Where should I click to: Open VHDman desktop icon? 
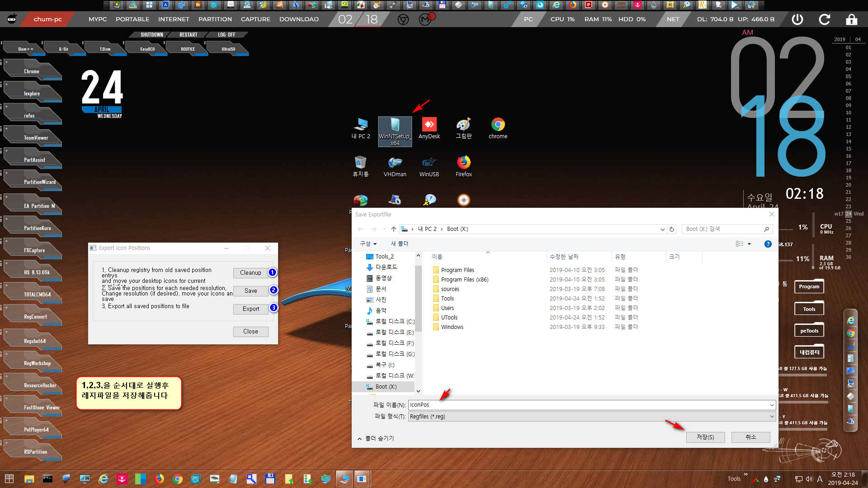click(x=395, y=166)
